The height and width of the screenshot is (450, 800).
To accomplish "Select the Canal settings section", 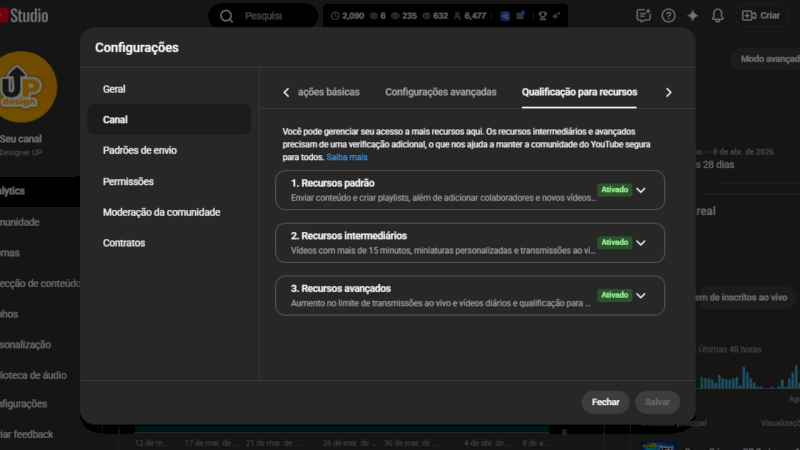I will (169, 119).
